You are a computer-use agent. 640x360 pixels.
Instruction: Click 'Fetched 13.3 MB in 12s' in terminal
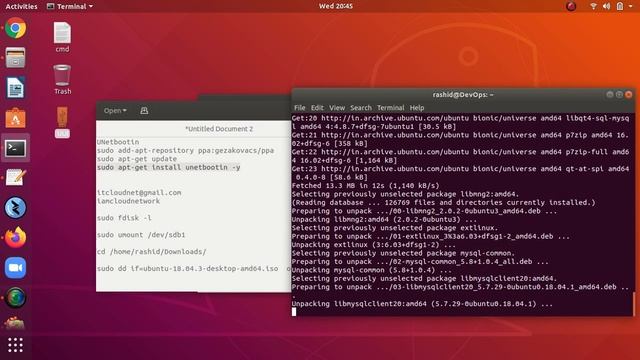(365, 186)
